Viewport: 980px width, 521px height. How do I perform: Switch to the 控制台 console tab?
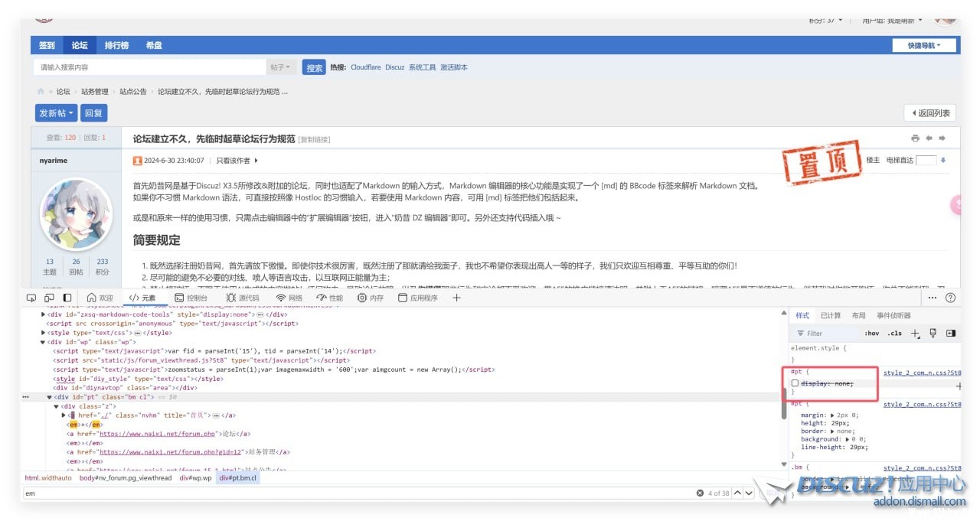[191, 298]
